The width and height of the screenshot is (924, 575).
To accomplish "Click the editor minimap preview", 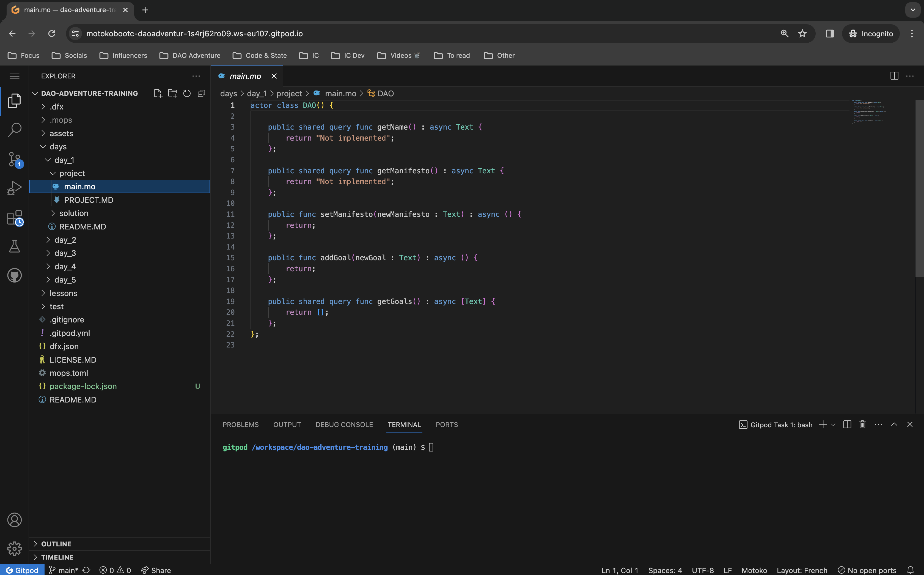I will [868, 112].
